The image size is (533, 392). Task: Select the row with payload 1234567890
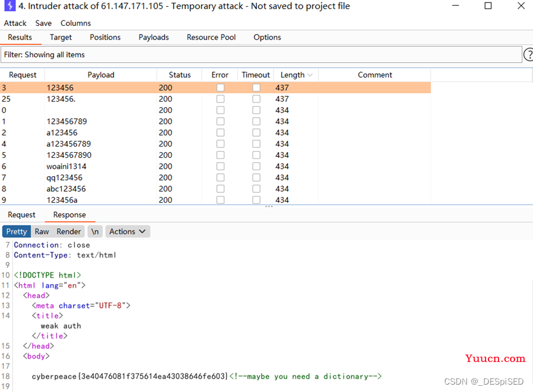click(216, 155)
